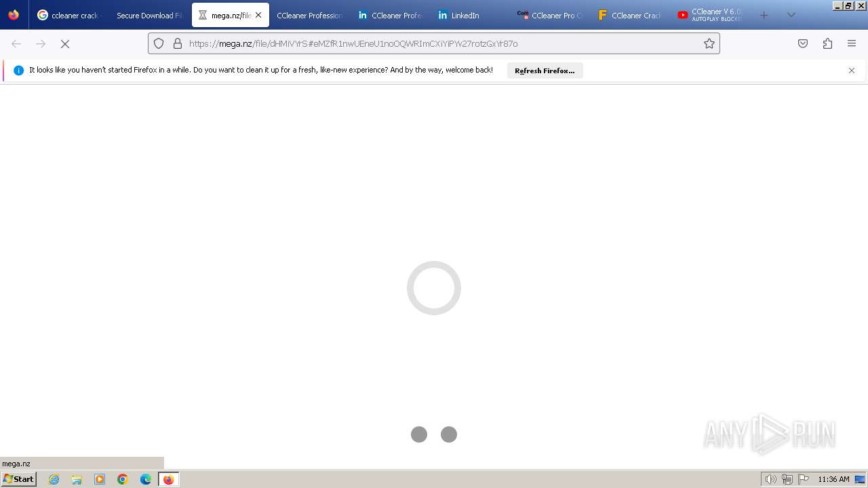Go back one page
The image size is (868, 488).
coord(16,43)
